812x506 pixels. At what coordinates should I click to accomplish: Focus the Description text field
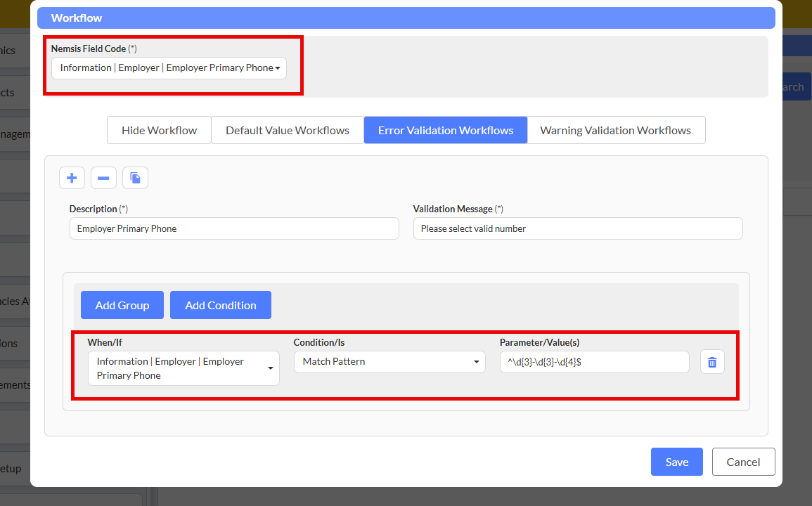click(x=234, y=228)
